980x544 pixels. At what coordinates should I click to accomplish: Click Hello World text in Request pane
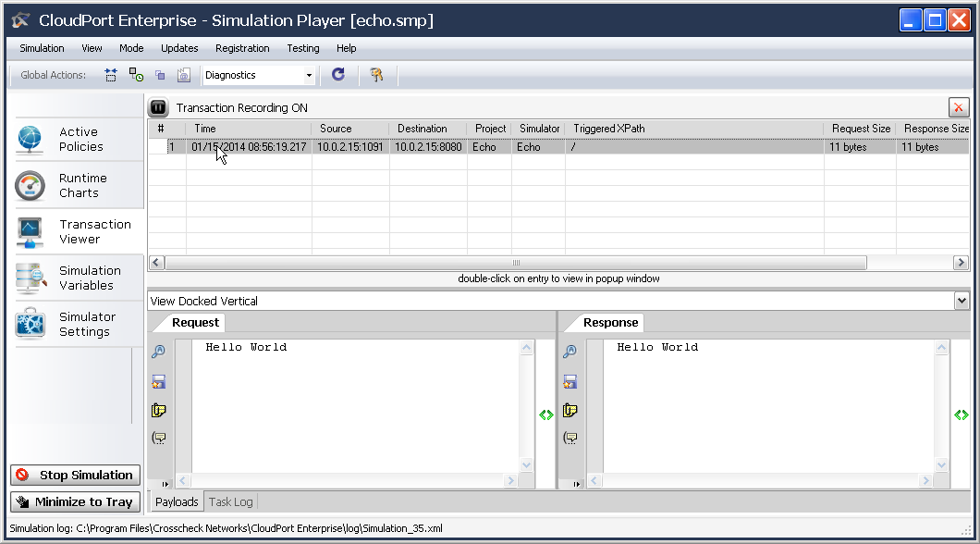246,347
